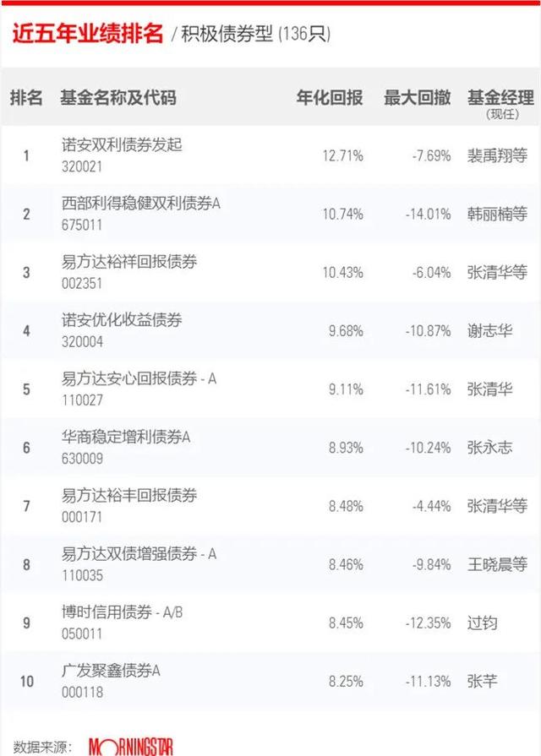Select the 基金名称及代码 header
This screenshot has height=756, width=541.
point(117,97)
